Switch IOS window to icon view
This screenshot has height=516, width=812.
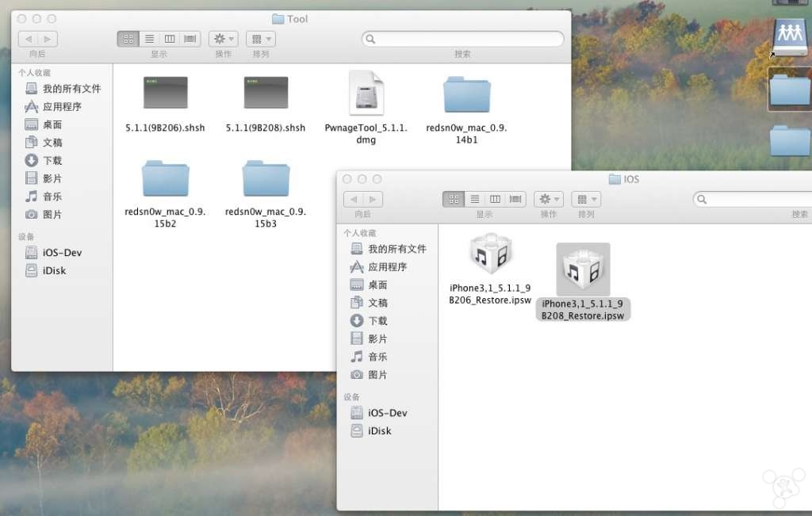(x=454, y=199)
